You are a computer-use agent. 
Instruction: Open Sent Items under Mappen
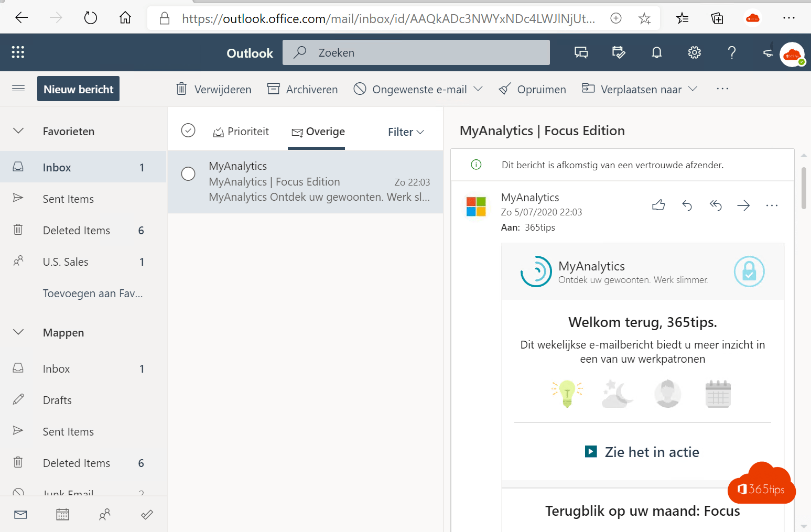pos(83,431)
